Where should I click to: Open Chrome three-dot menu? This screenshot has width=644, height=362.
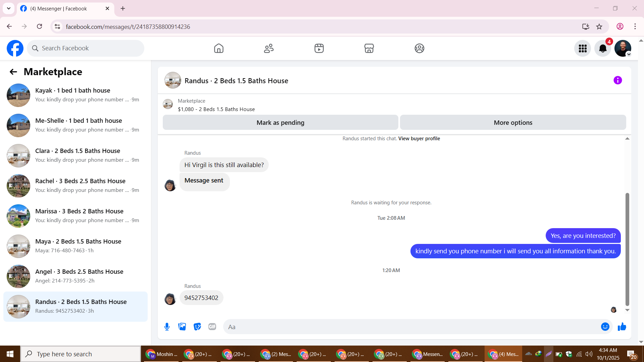(635, 27)
